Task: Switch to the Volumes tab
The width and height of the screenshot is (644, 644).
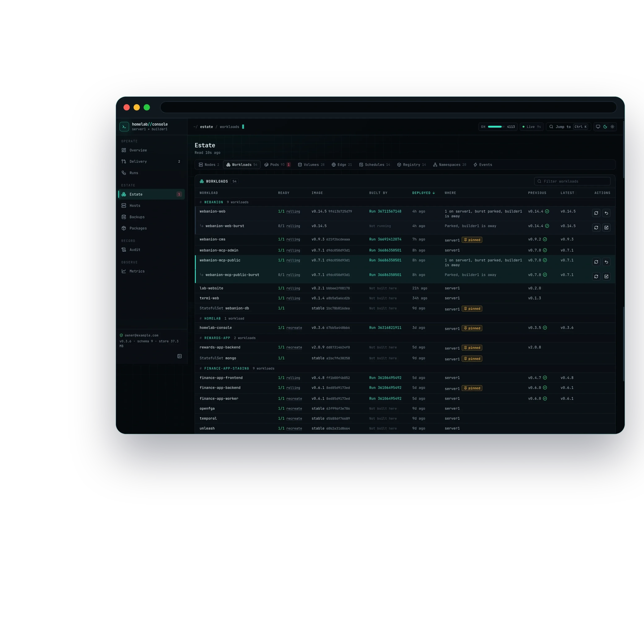Action: (311, 165)
